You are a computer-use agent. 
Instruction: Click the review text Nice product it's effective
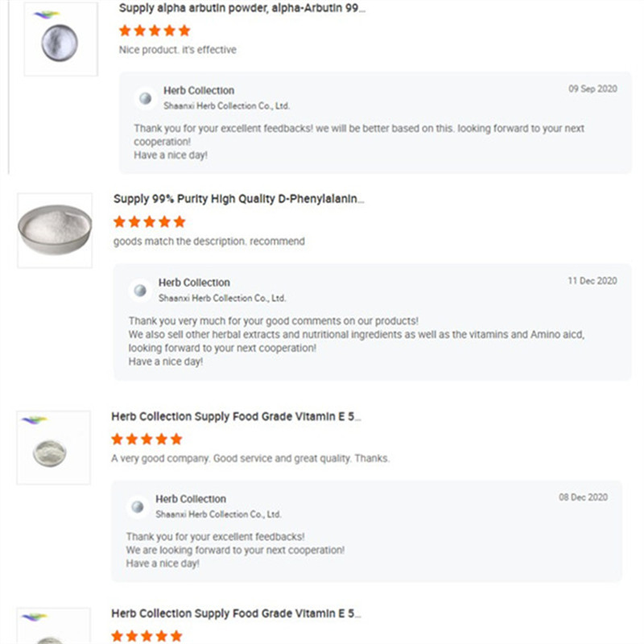[173, 49]
